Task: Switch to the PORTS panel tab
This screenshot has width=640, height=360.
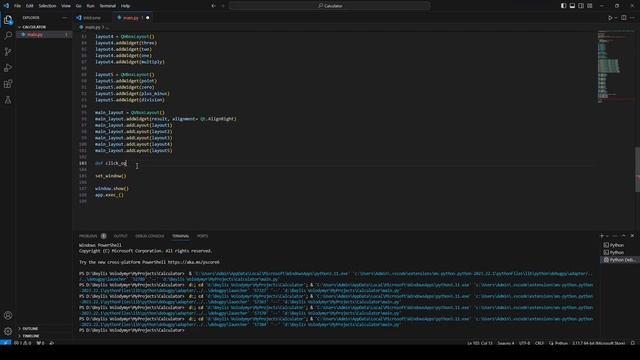Action: [202, 236]
